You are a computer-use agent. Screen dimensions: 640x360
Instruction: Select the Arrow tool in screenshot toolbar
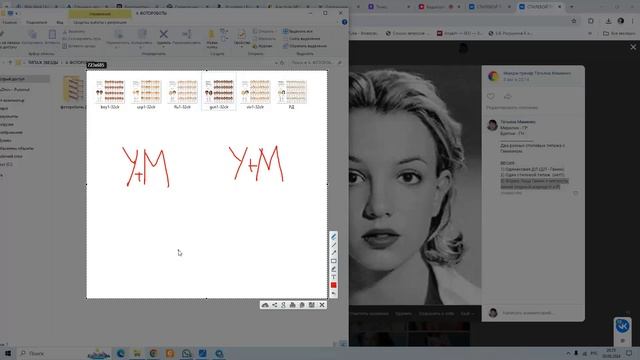coord(333,253)
